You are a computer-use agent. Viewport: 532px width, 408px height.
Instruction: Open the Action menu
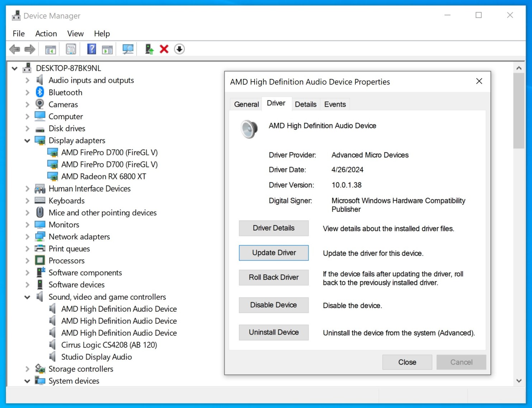[x=46, y=33]
